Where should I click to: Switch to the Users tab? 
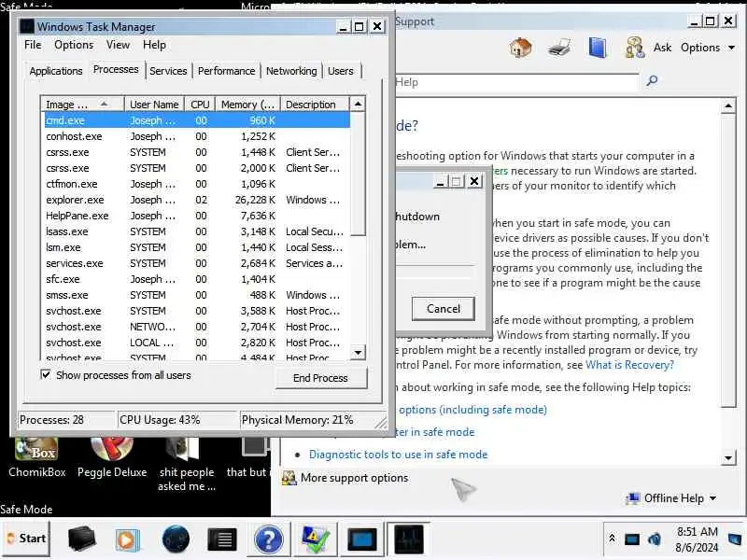341,71
